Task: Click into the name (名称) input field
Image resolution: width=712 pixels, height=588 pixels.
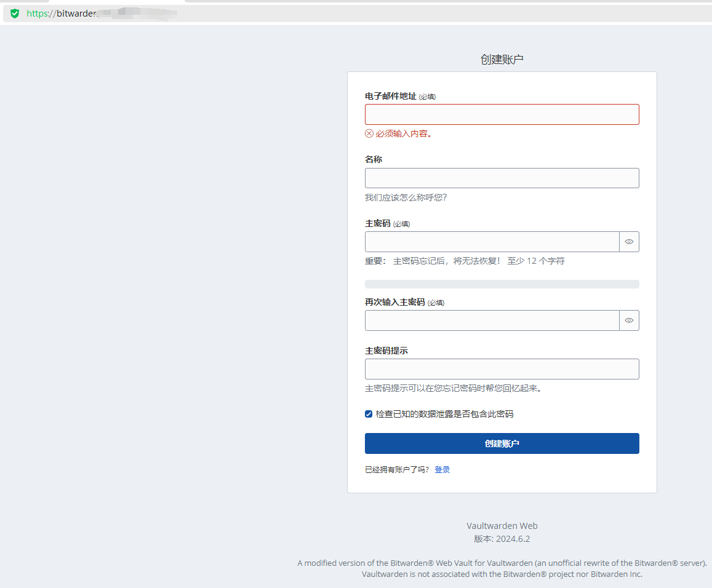Action: point(502,178)
